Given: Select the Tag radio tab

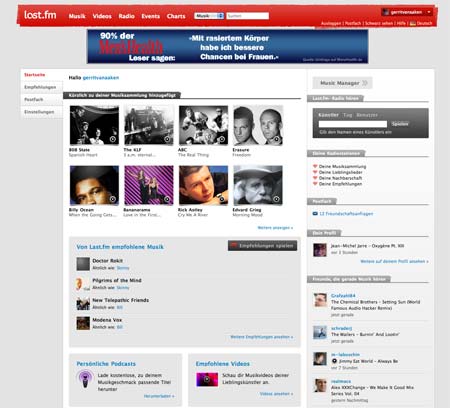Looking at the screenshot, I should pyautogui.click(x=348, y=115).
